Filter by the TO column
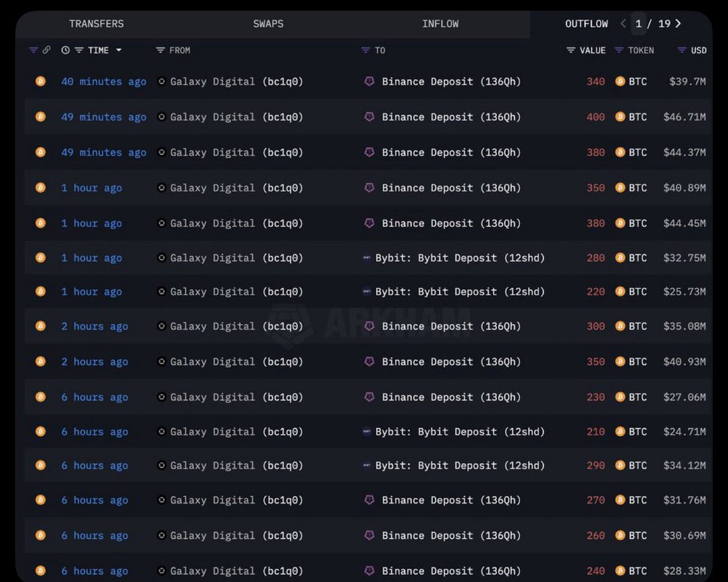The image size is (728, 582). pos(365,50)
